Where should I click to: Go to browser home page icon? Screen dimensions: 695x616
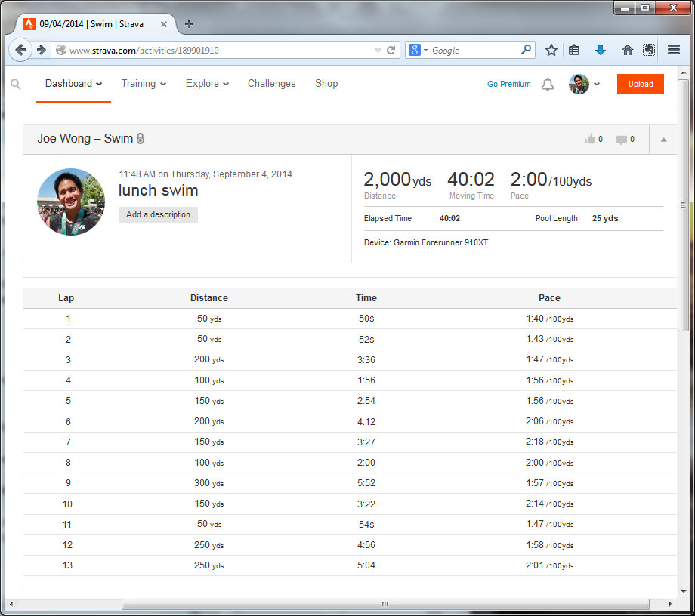point(627,50)
